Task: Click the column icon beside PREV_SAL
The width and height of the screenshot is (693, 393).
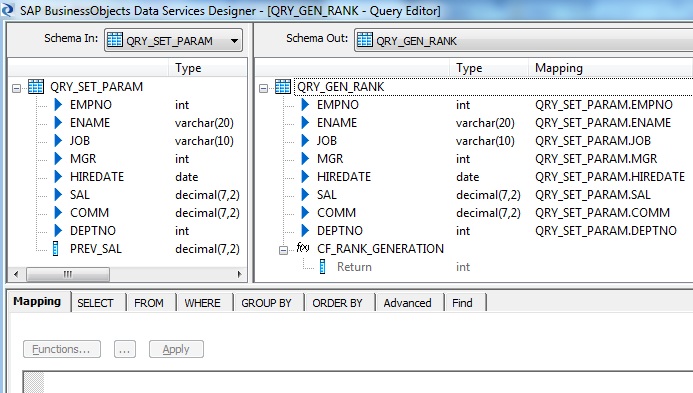Action: pos(56,248)
